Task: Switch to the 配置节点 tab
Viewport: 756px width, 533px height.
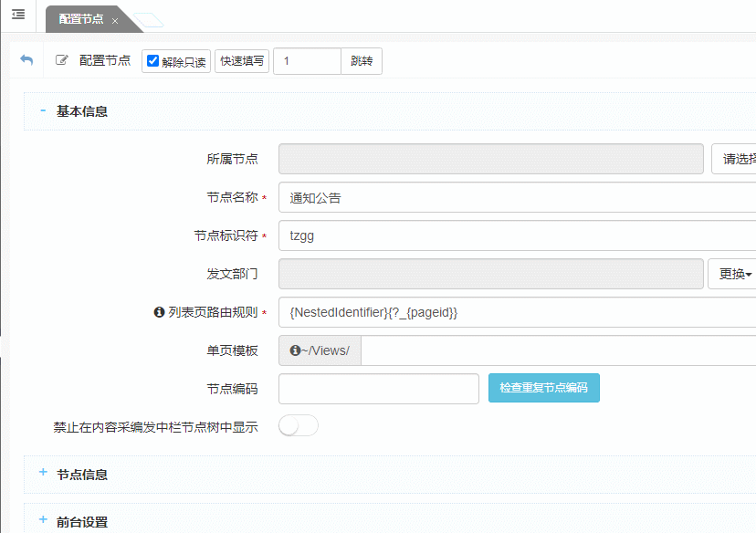Action: tap(80, 19)
